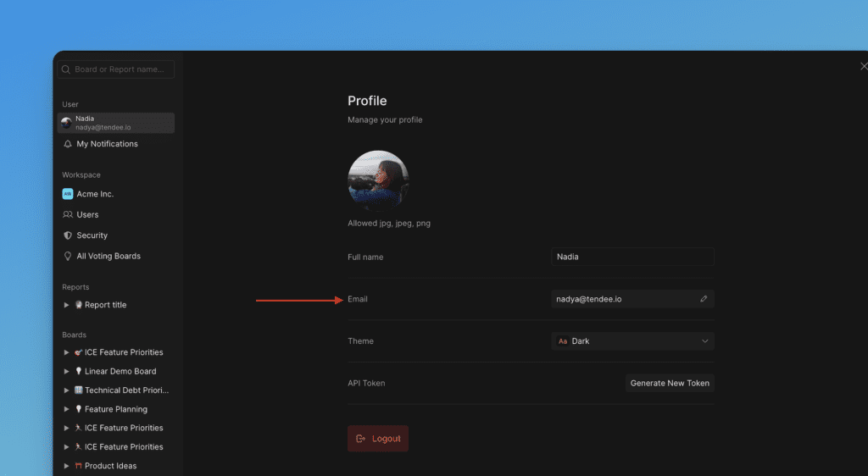
Task: Expand the Report title tree item
Action: pos(67,305)
